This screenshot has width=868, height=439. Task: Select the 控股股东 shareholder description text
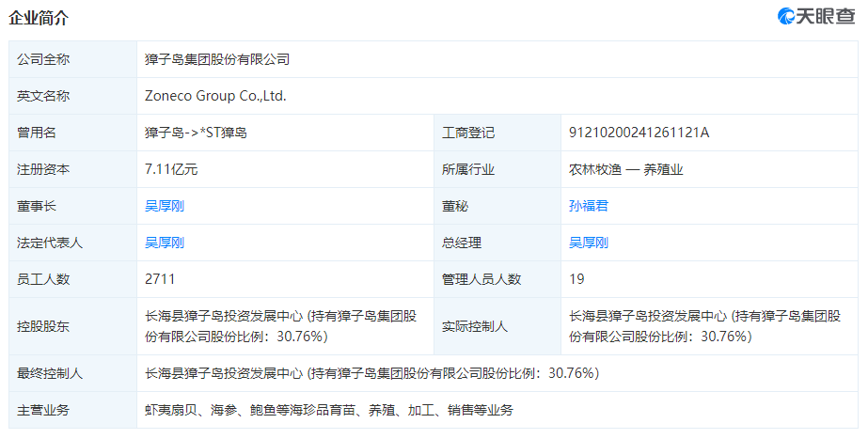[x=281, y=326]
